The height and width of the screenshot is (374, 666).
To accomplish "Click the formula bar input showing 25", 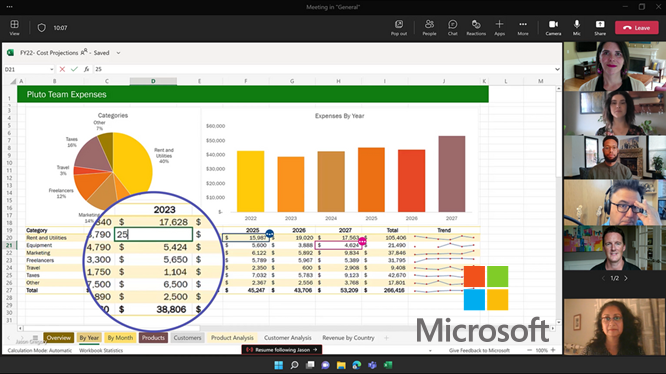I will tap(323, 69).
